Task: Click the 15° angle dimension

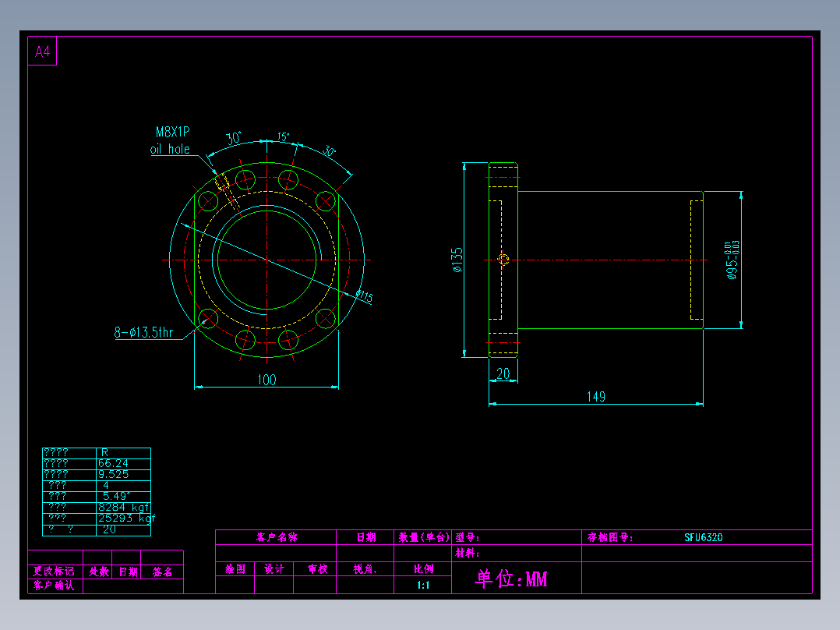Action: 283,136
